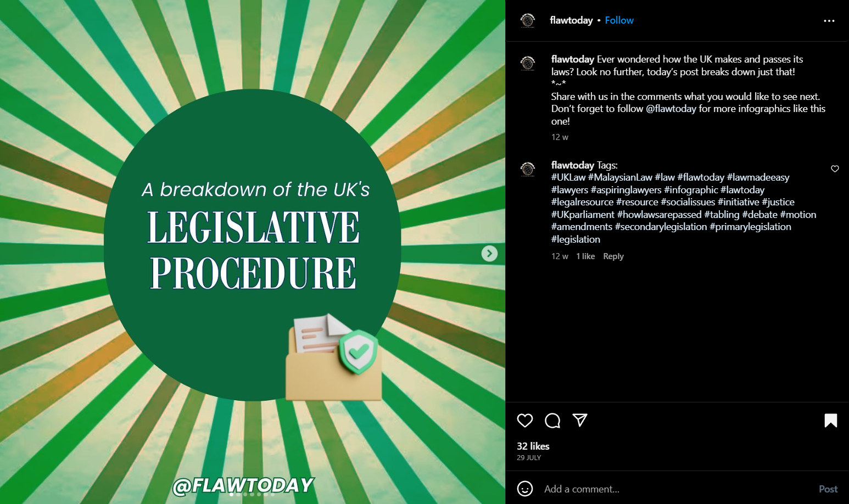Focus the 'Add a comment...' field
849x504 pixels.
pyautogui.click(x=678, y=489)
